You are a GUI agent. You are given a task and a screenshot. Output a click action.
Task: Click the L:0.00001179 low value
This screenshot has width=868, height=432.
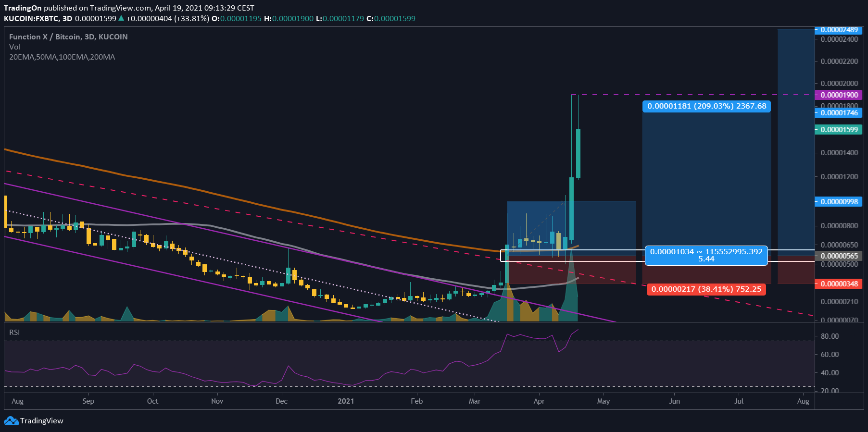tap(340, 18)
